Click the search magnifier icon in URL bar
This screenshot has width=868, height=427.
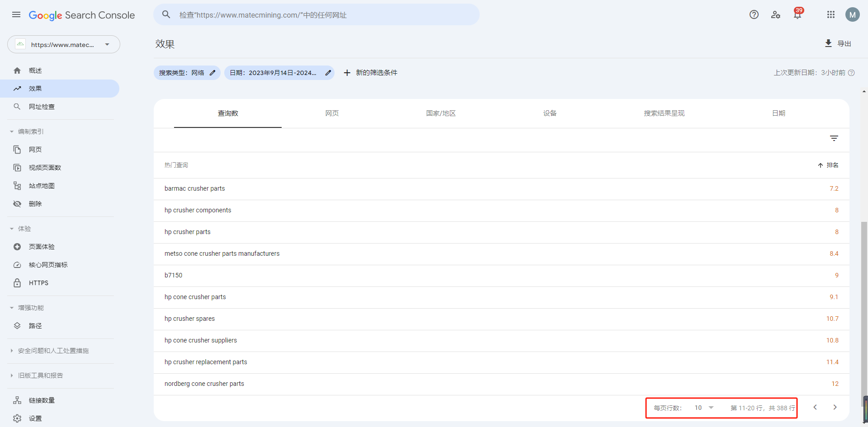point(166,14)
